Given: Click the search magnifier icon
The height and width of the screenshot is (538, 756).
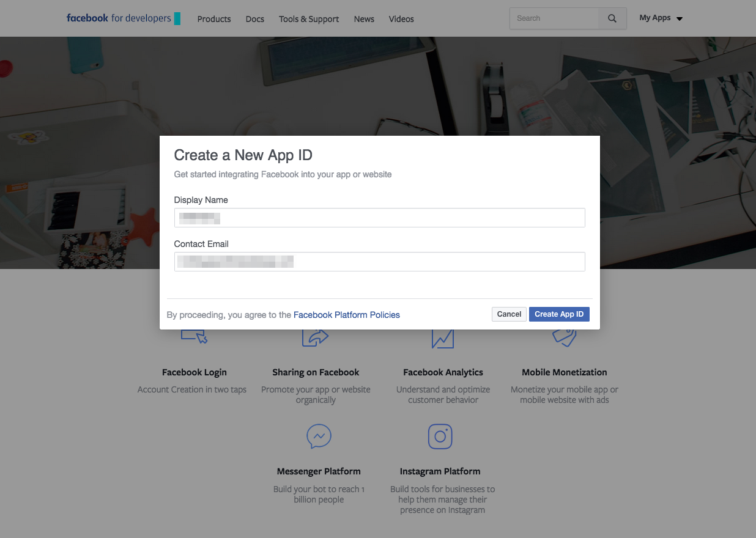Looking at the screenshot, I should 612,18.
